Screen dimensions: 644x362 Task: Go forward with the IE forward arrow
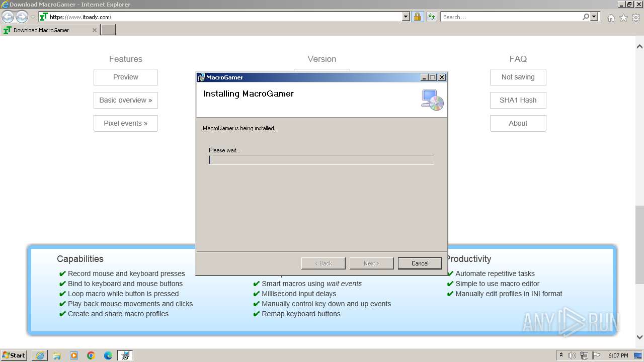click(22, 17)
